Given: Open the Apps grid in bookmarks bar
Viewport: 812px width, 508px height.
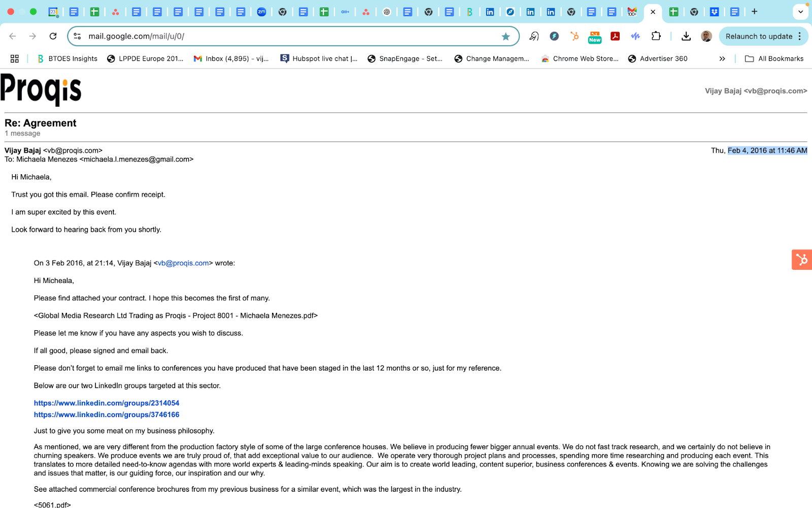Looking at the screenshot, I should click(15, 58).
